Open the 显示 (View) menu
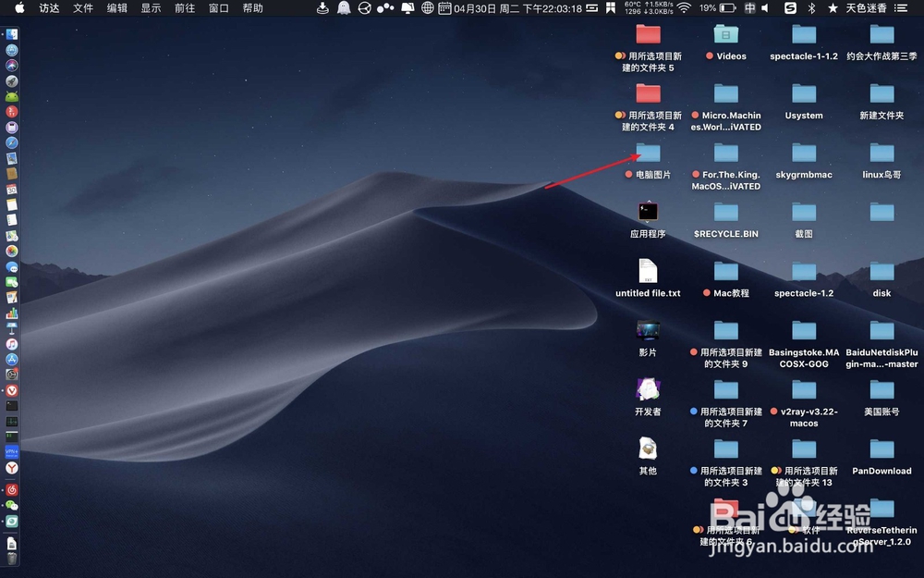The height and width of the screenshot is (578, 924). coord(151,8)
